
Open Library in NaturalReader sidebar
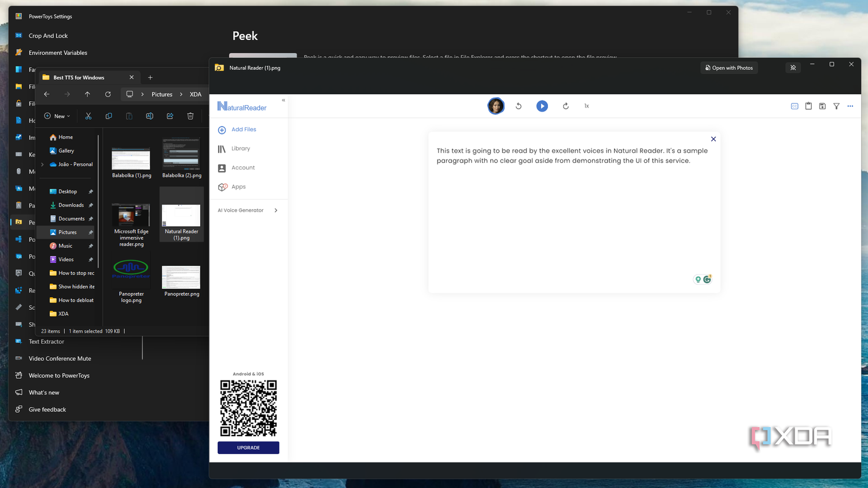click(x=234, y=149)
